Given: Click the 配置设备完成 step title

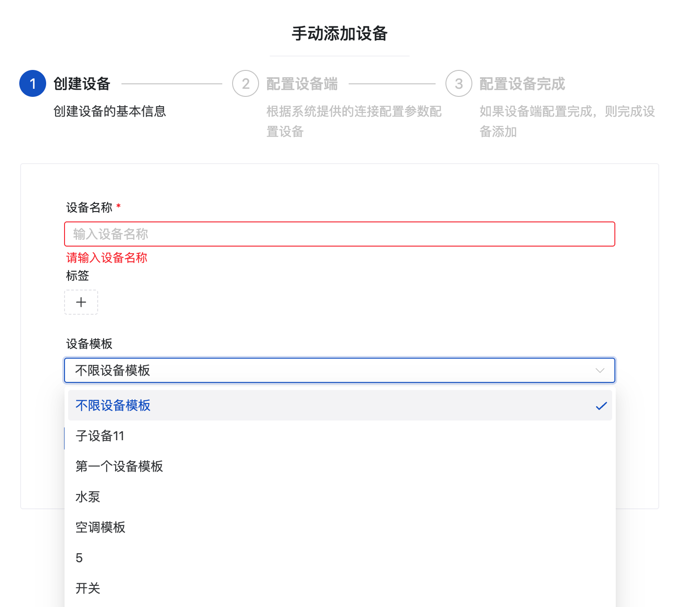Looking at the screenshot, I should (523, 84).
